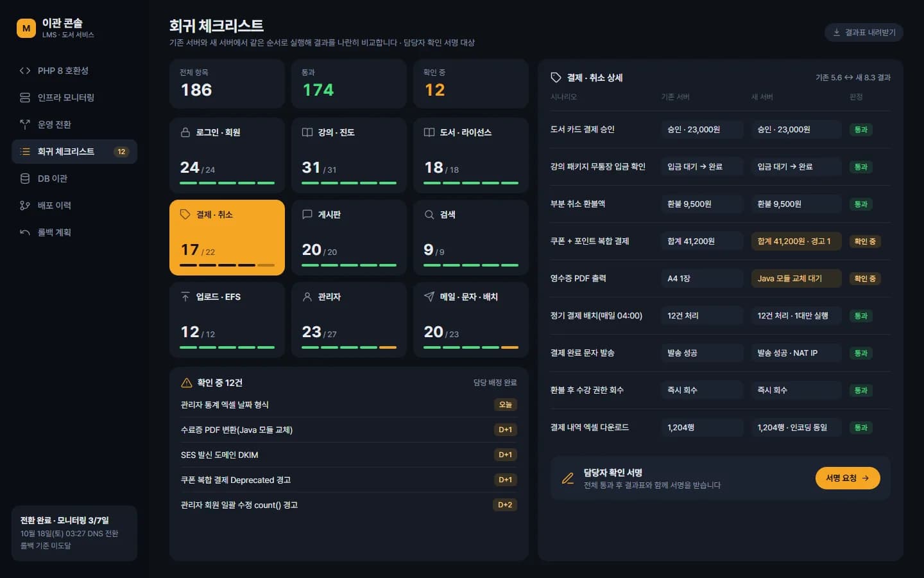924x578 pixels.
Task: Click the tag icon on 결제 · 취소 card
Action: 185,215
